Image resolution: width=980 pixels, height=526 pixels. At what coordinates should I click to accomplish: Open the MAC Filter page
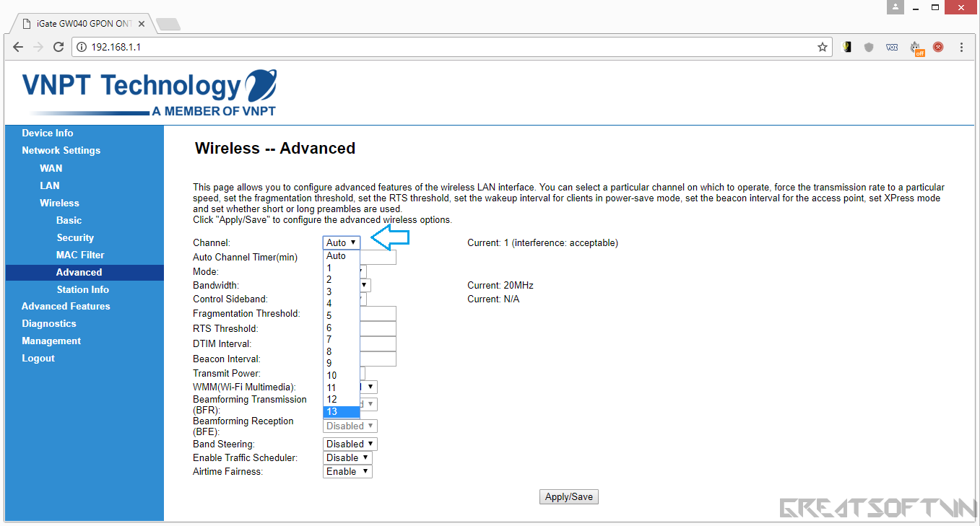point(80,255)
